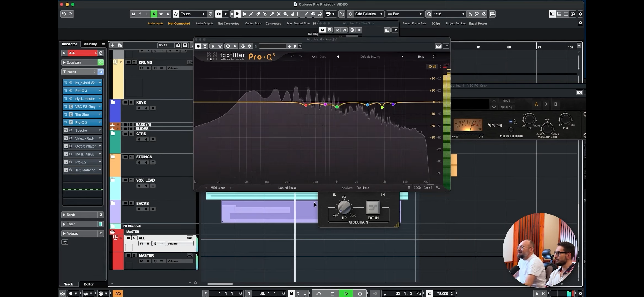
Task: Solo the STRINGS track
Action: coord(131,157)
